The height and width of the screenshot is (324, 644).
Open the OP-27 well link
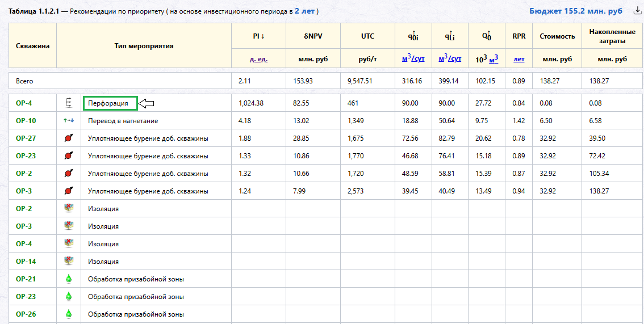[25, 138]
